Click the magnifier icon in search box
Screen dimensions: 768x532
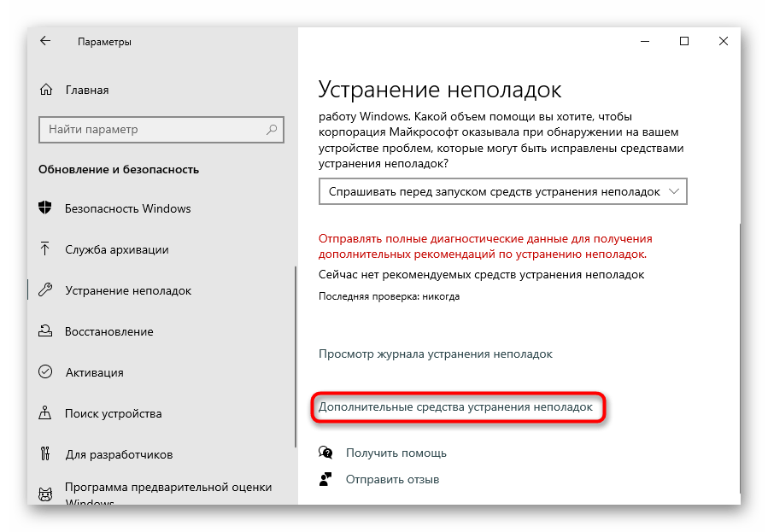click(272, 129)
